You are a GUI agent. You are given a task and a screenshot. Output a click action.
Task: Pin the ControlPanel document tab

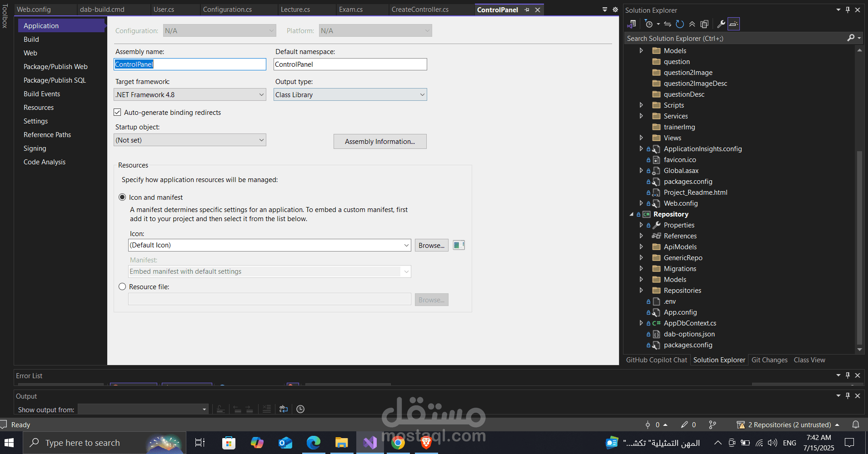pyautogui.click(x=527, y=10)
